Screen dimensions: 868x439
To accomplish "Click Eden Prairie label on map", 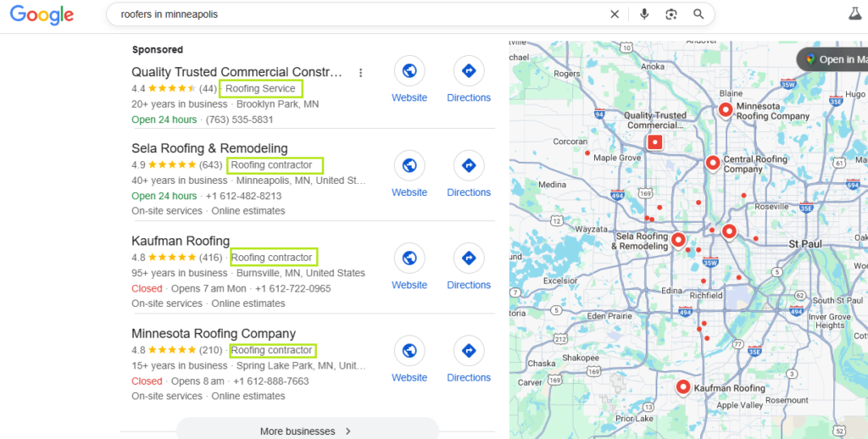I will coord(609,316).
